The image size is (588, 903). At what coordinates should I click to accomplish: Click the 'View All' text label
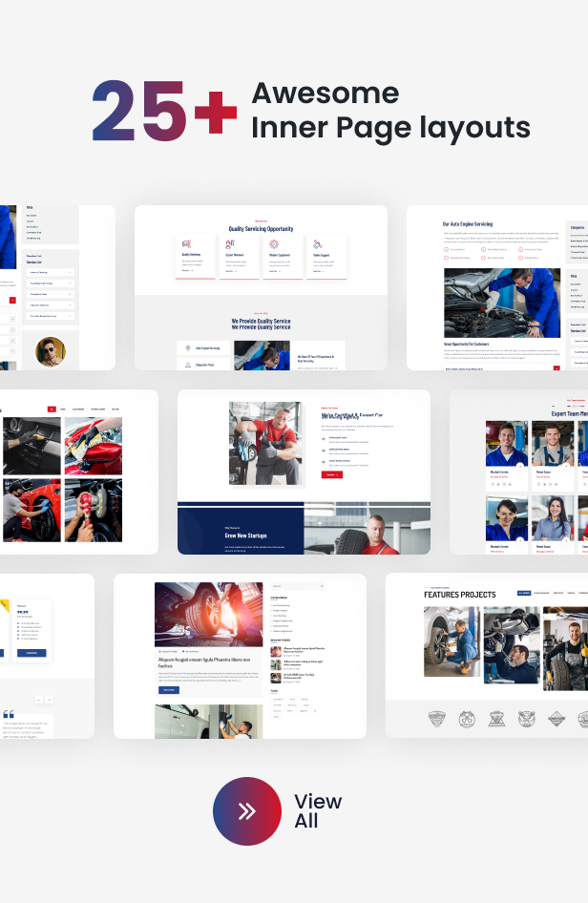pyautogui.click(x=318, y=810)
